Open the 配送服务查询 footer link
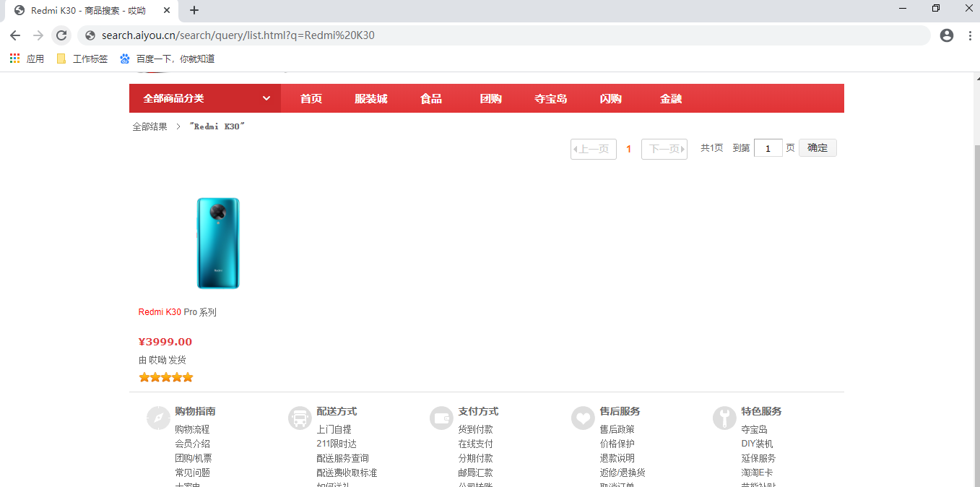Viewport: 980px width, 487px height. (342, 458)
